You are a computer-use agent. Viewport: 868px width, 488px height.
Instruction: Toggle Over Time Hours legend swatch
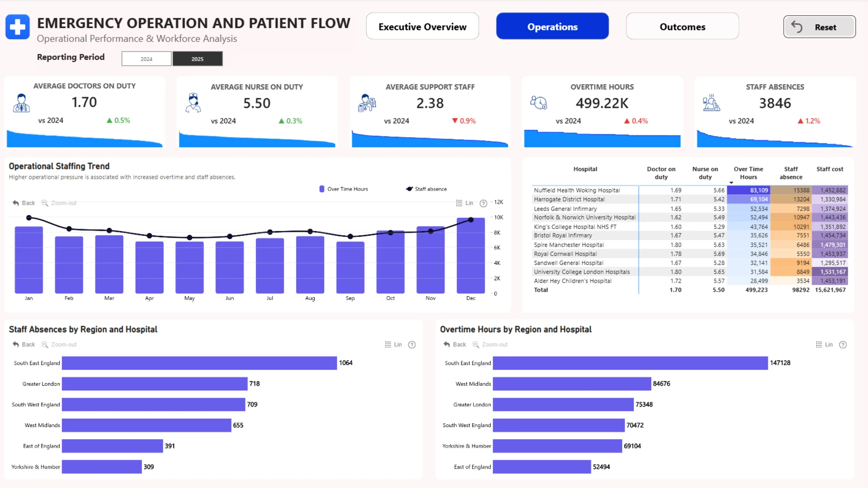pos(322,189)
